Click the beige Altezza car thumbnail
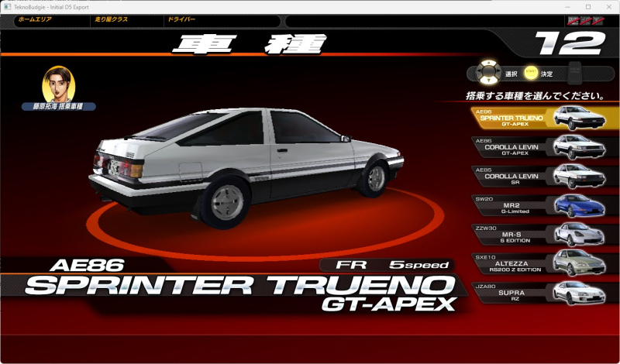 (x=579, y=264)
